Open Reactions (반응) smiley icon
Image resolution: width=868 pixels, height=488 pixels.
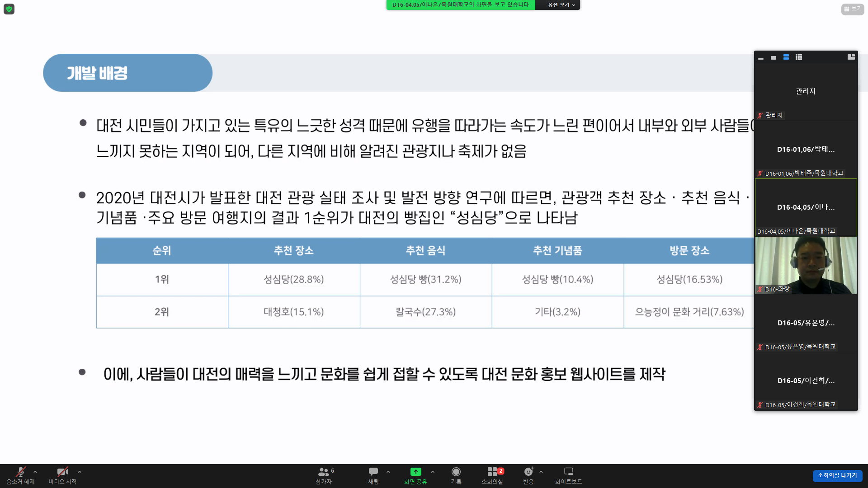(528, 472)
